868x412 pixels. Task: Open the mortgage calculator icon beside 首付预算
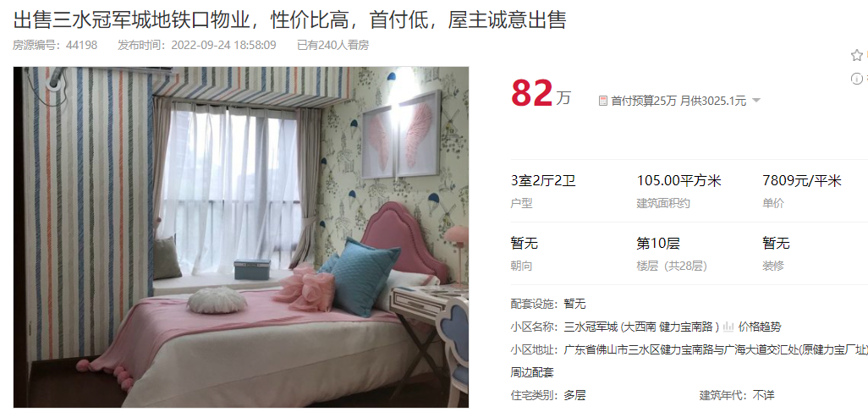[x=603, y=101]
